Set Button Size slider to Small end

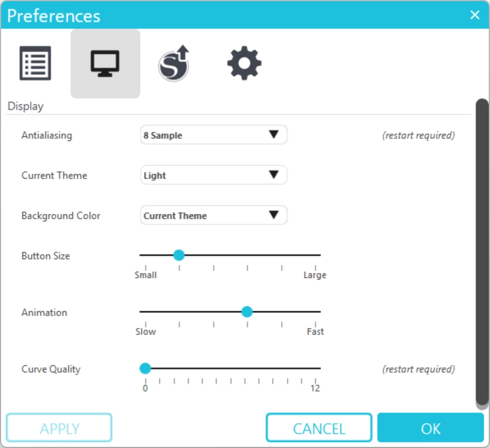click(x=145, y=255)
